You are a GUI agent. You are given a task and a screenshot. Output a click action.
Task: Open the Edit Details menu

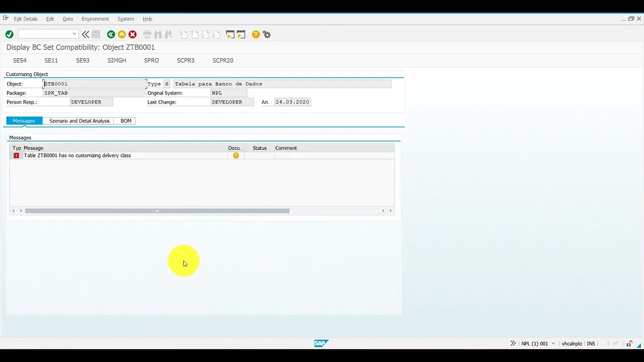click(26, 19)
